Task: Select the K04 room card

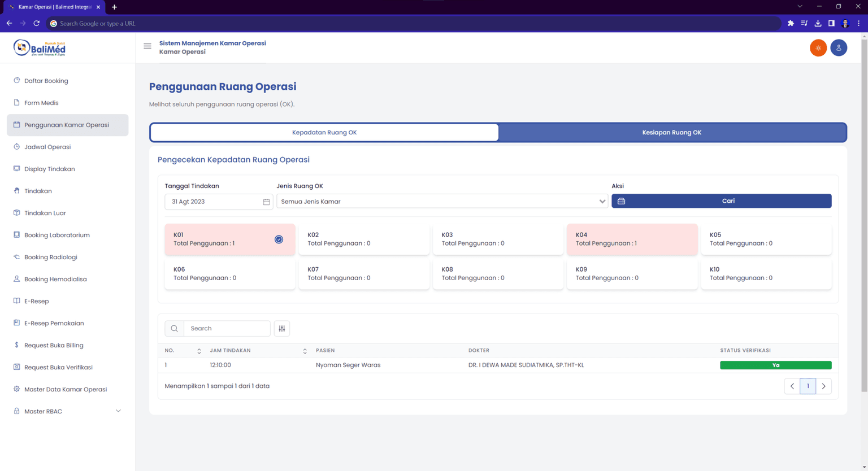Action: (x=632, y=239)
